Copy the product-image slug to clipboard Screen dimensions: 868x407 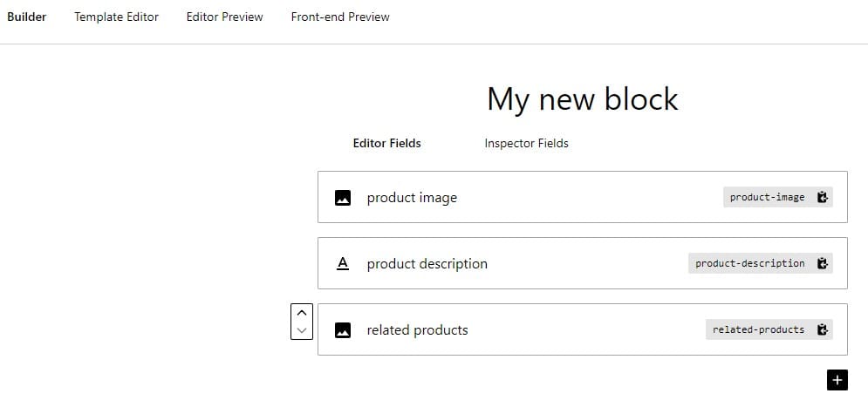(822, 198)
